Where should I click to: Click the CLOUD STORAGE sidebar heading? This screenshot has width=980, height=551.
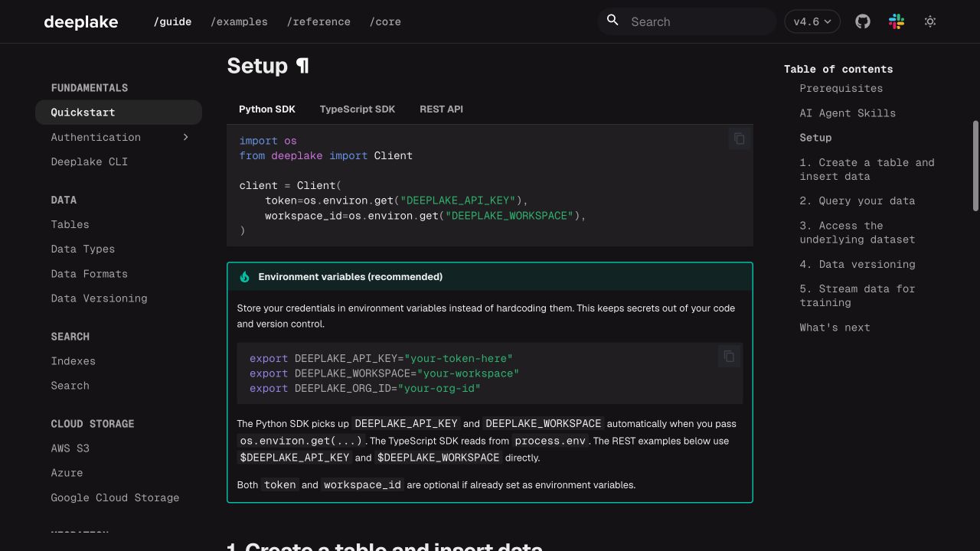(x=92, y=423)
